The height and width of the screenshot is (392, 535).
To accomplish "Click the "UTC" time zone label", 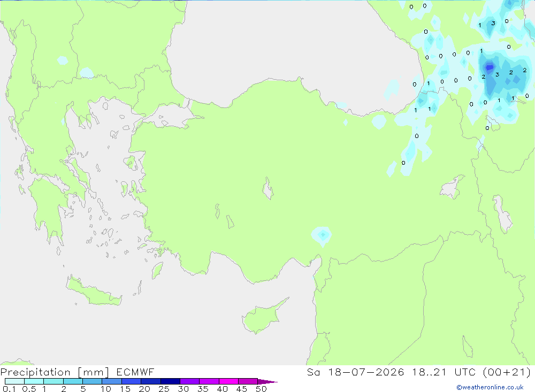I will tap(465, 372).
